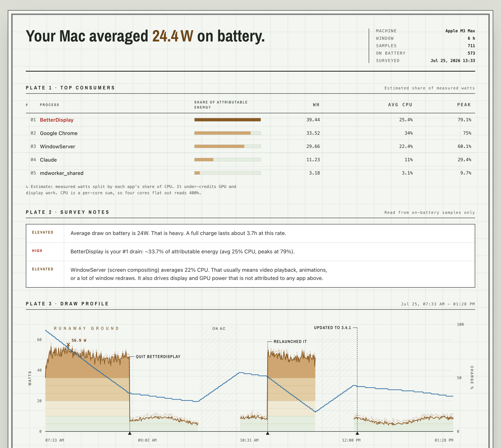Click WindowServer's energy share bar
This screenshot has width=501, height=448.
tap(227, 147)
